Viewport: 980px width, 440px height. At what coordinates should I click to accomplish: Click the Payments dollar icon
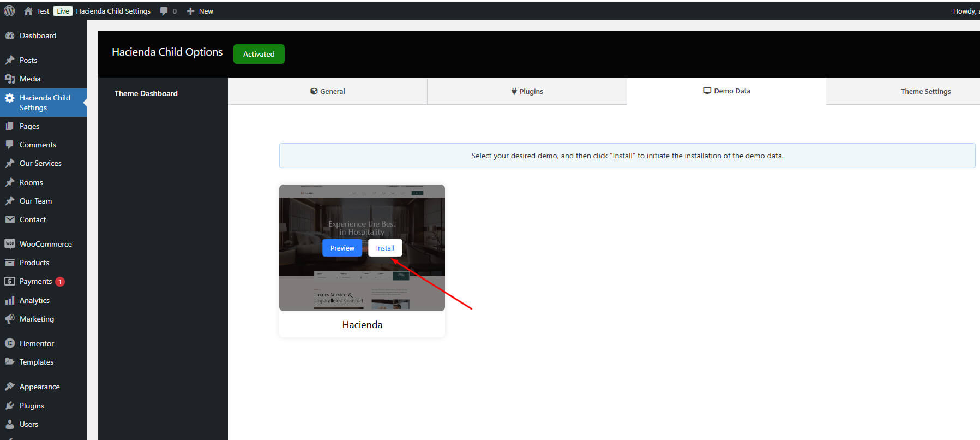click(x=10, y=281)
